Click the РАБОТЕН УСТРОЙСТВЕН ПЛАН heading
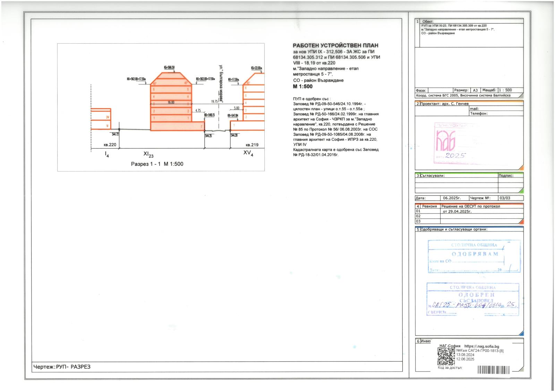Image resolution: width=555 pixels, height=392 pixels. (x=335, y=45)
